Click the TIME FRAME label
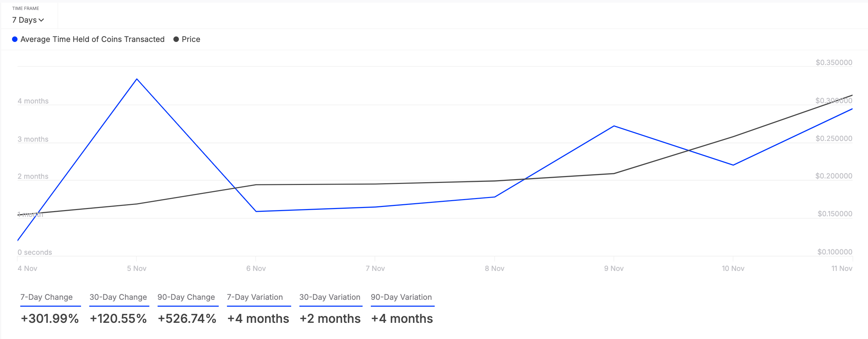 click(x=26, y=8)
